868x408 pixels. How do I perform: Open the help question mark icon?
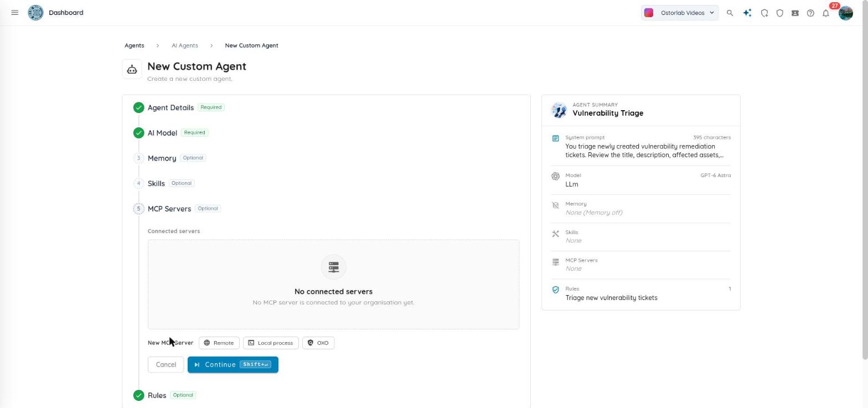click(x=810, y=13)
